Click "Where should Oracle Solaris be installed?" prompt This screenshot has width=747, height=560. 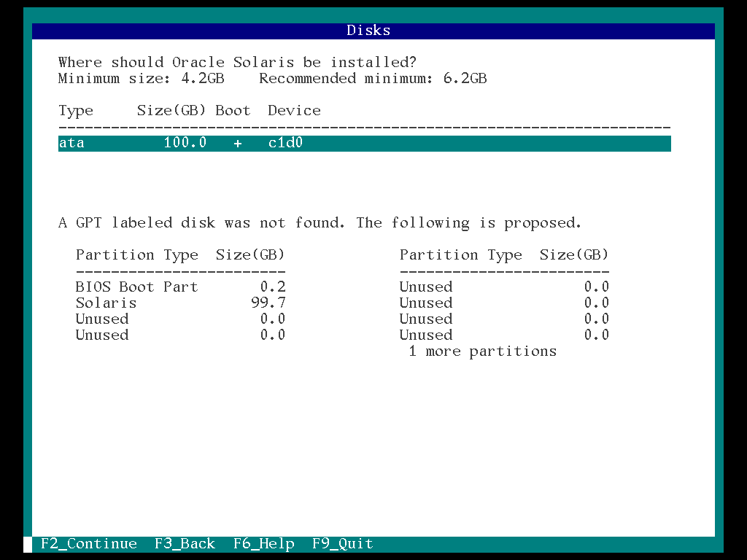(237, 63)
